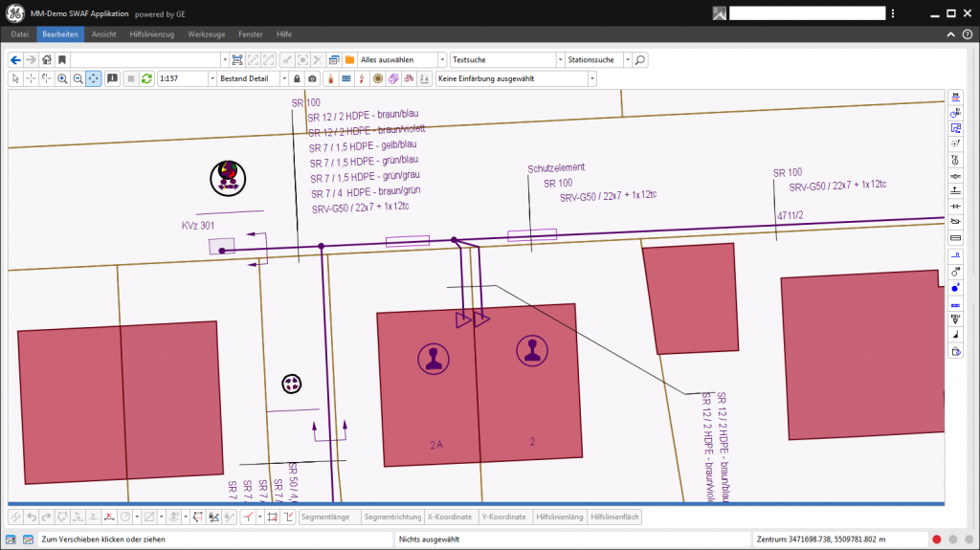Image resolution: width=980 pixels, height=550 pixels.
Task: Click the camera snapshot icon
Action: point(312,78)
